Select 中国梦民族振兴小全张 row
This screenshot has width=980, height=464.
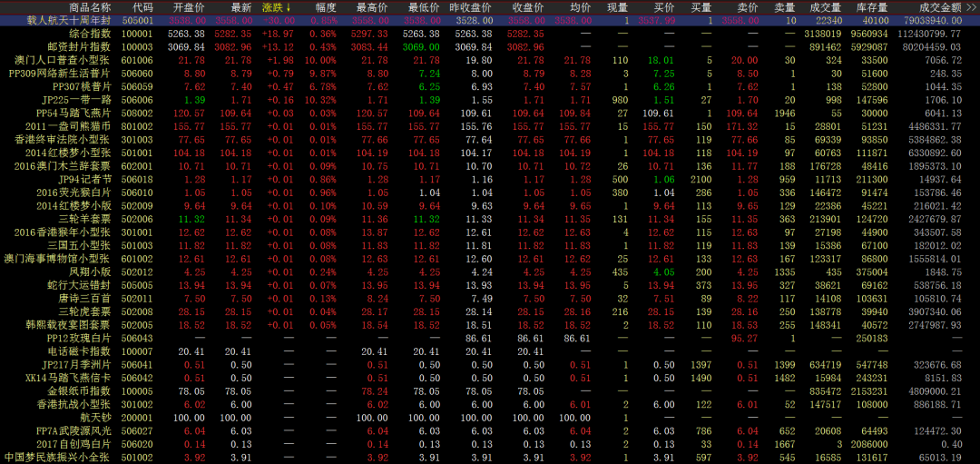pos(490,458)
